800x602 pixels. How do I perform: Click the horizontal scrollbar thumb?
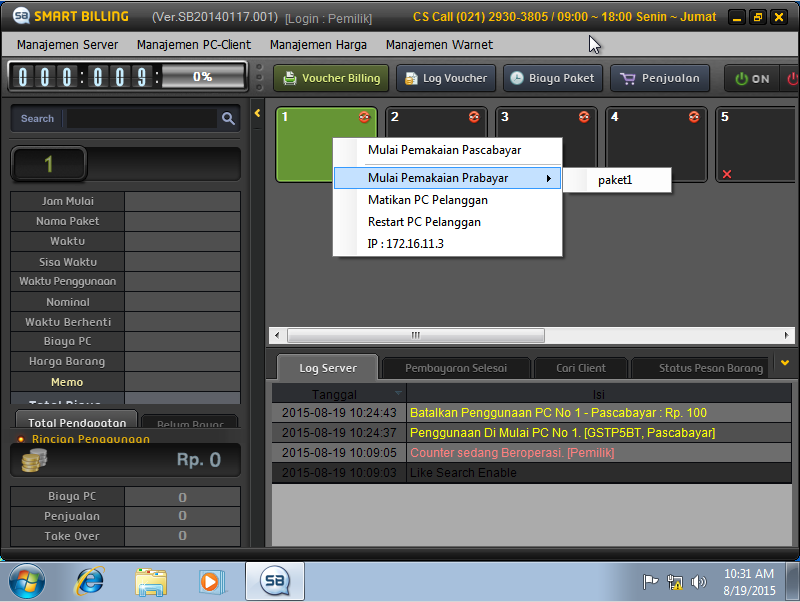[416, 335]
